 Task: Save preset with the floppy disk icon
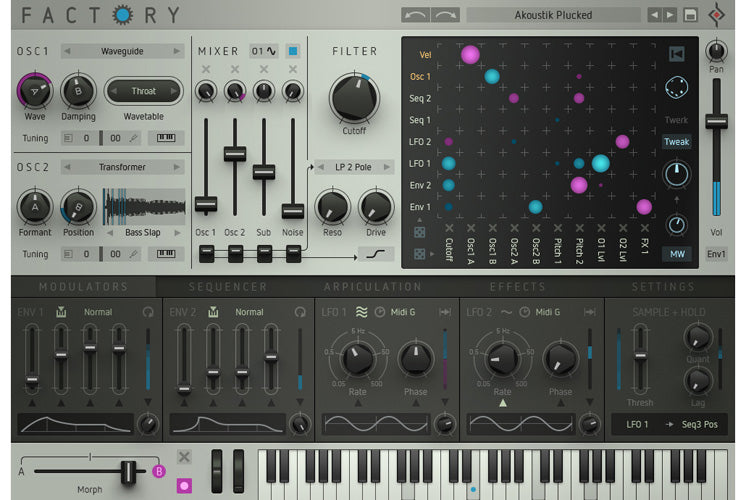690,15
